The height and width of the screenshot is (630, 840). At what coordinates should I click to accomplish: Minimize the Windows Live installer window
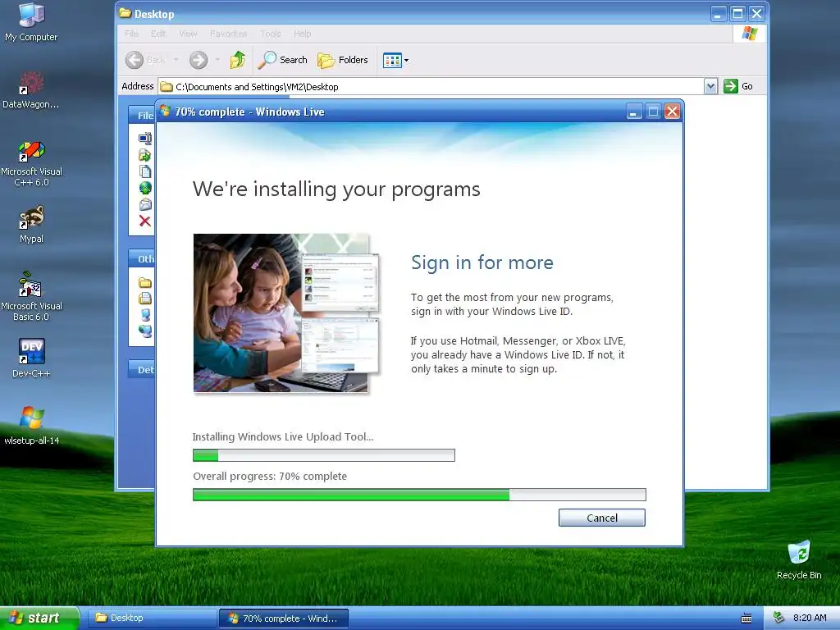point(634,112)
